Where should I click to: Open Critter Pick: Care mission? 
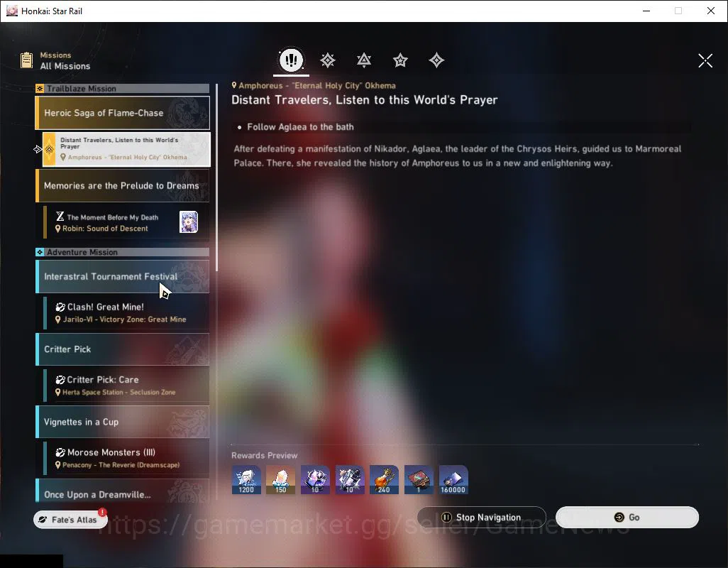point(126,386)
